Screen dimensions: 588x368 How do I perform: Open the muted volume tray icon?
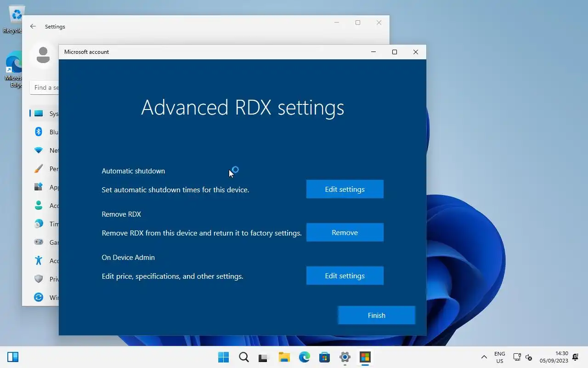tap(529, 357)
